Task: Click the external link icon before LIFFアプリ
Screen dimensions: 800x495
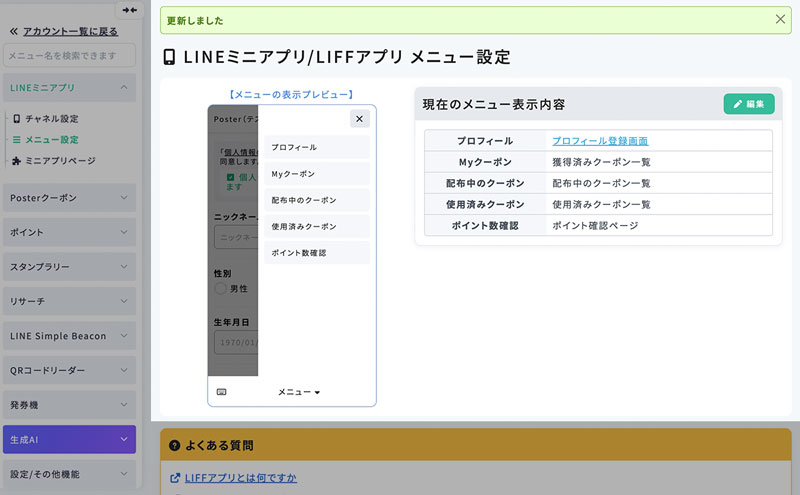Action: coord(175,478)
